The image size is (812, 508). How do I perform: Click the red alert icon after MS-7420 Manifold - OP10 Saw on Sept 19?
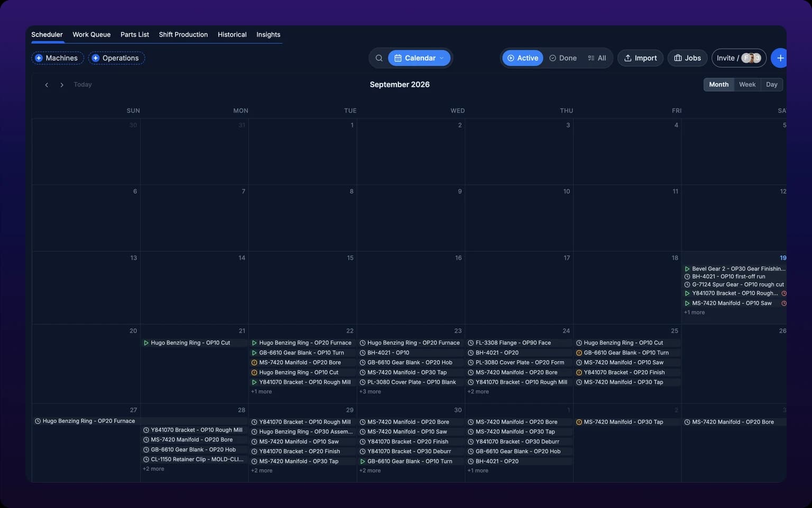click(x=784, y=303)
